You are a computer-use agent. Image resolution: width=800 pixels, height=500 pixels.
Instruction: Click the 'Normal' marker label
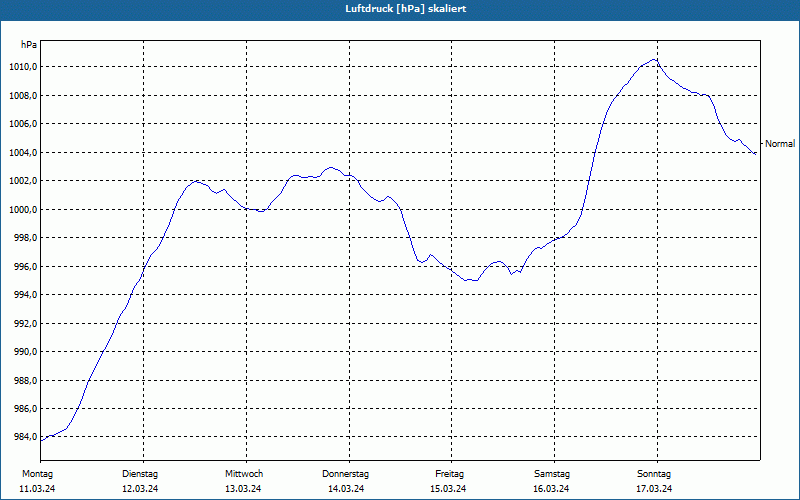click(x=780, y=144)
